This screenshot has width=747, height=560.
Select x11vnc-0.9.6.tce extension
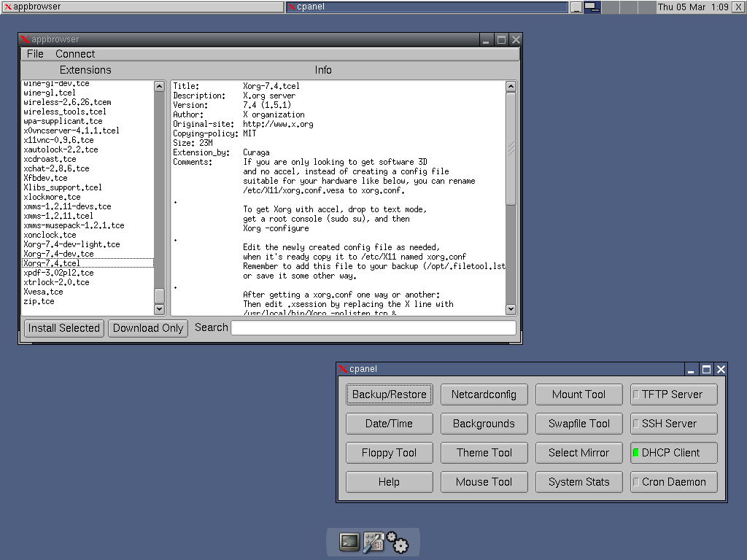[88, 141]
